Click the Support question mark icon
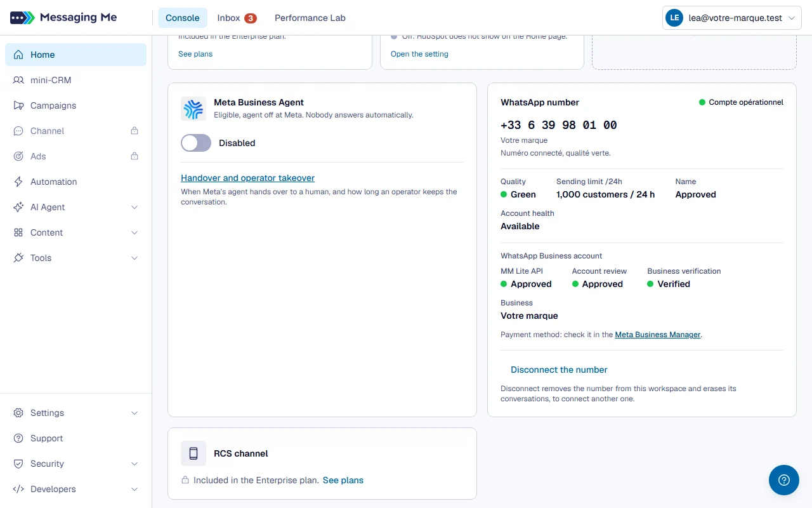 pyautogui.click(x=18, y=438)
